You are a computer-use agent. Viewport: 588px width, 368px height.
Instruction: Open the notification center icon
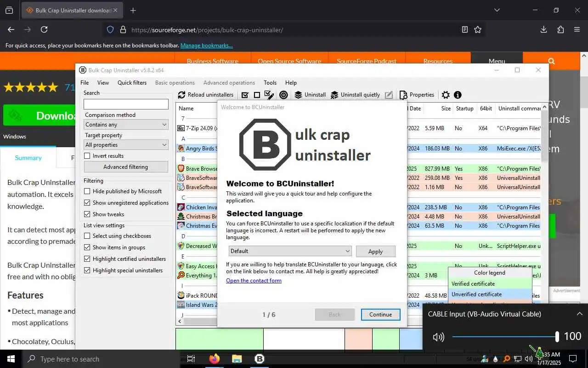573,359
